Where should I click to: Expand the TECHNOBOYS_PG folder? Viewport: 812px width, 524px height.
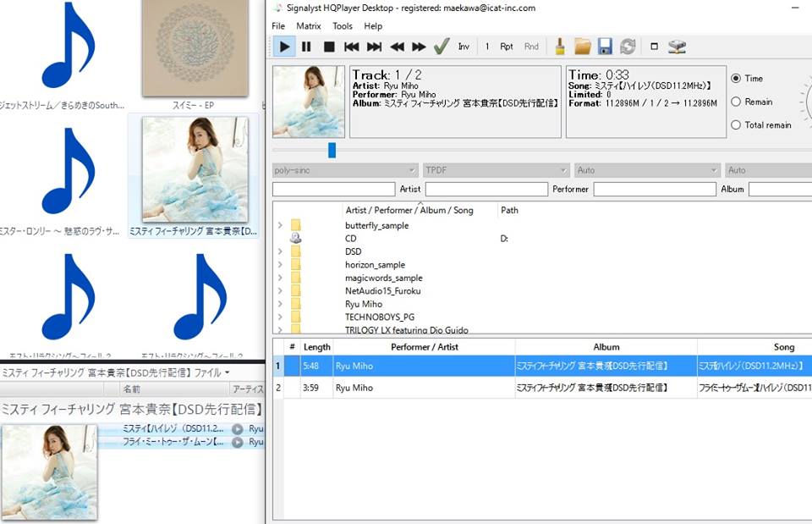point(280,317)
